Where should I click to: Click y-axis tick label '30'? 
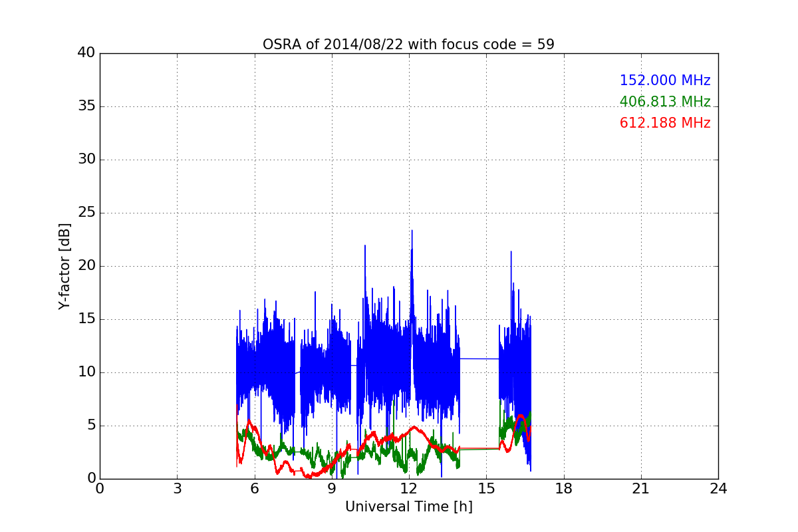86,160
